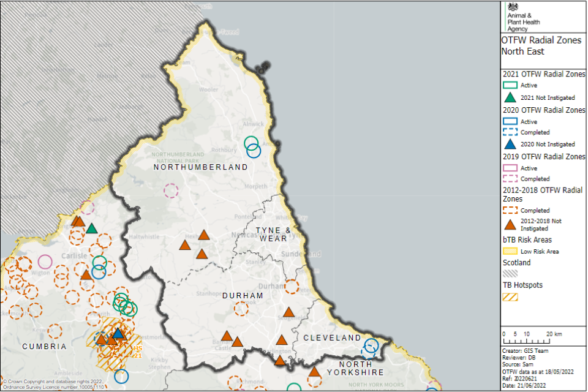Click the blue 2020 Not Instigated legend triangle

pyautogui.click(x=510, y=144)
